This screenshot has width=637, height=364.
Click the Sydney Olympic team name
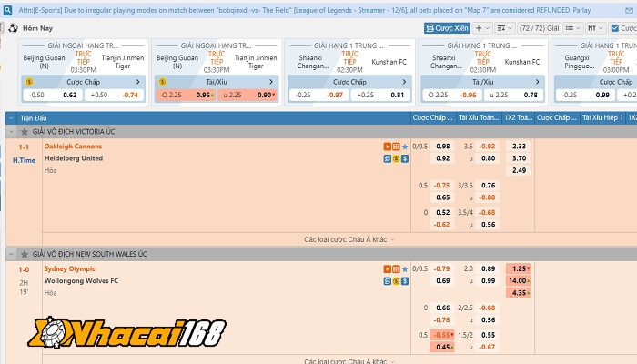(69, 269)
